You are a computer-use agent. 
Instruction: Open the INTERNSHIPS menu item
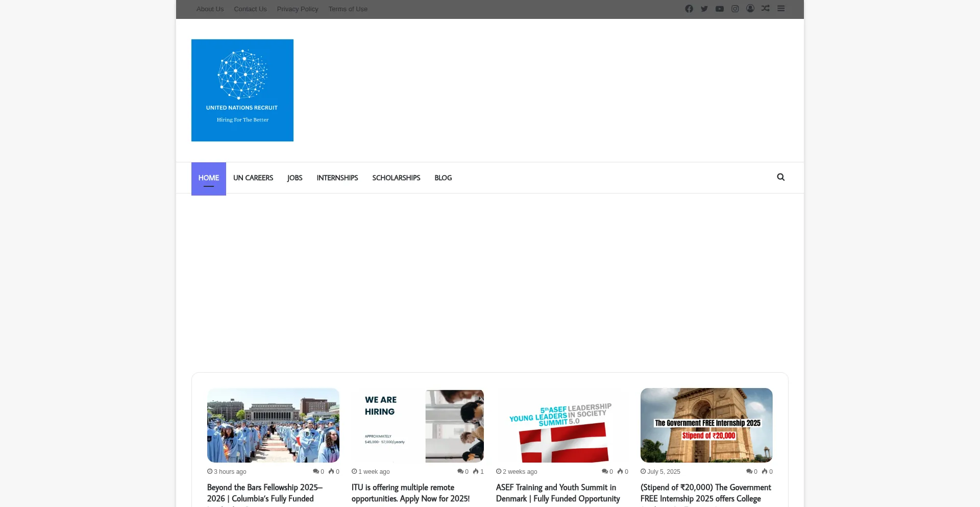tap(337, 178)
